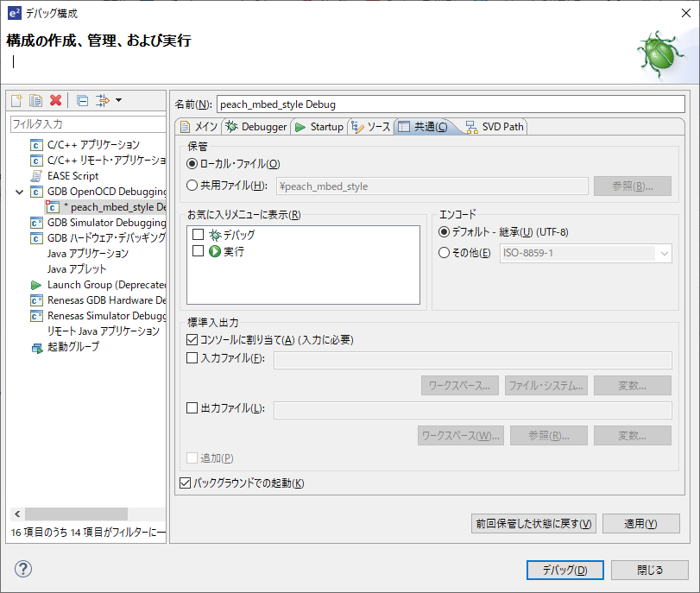
Task: Select C/C++ リモート・アプリケーション type
Action: click(x=98, y=161)
